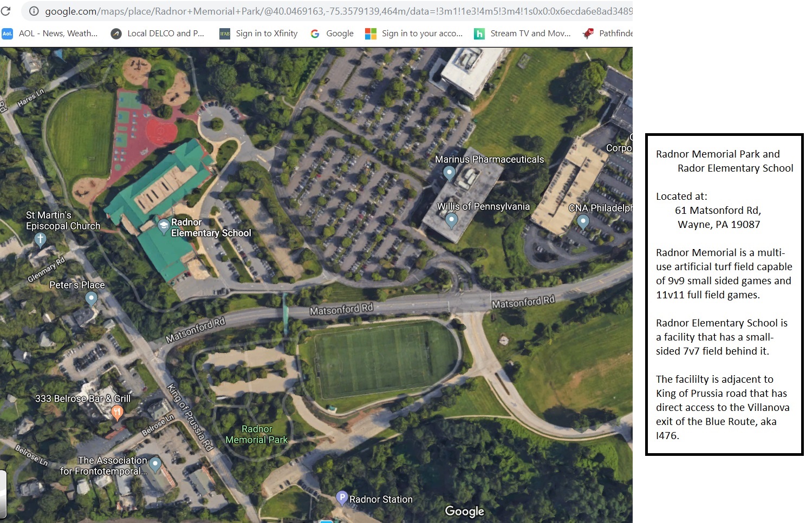
Task: Click Radnor Elementary School map label
Action: coord(211,227)
